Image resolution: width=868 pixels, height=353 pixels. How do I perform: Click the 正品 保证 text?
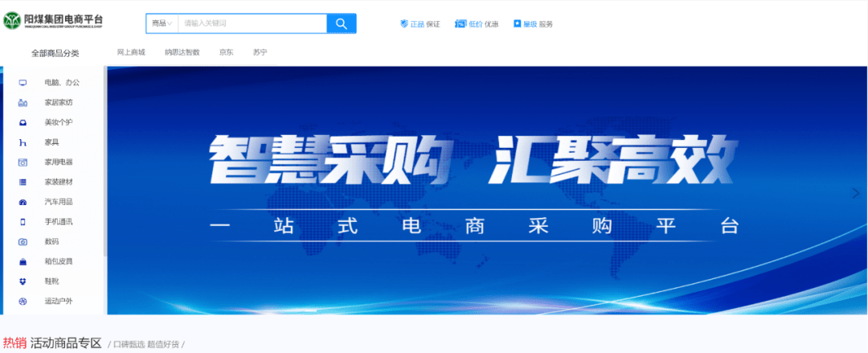[425, 24]
